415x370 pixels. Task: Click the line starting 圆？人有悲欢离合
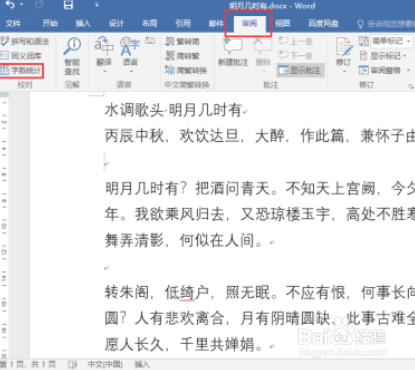pyautogui.click(x=260, y=318)
